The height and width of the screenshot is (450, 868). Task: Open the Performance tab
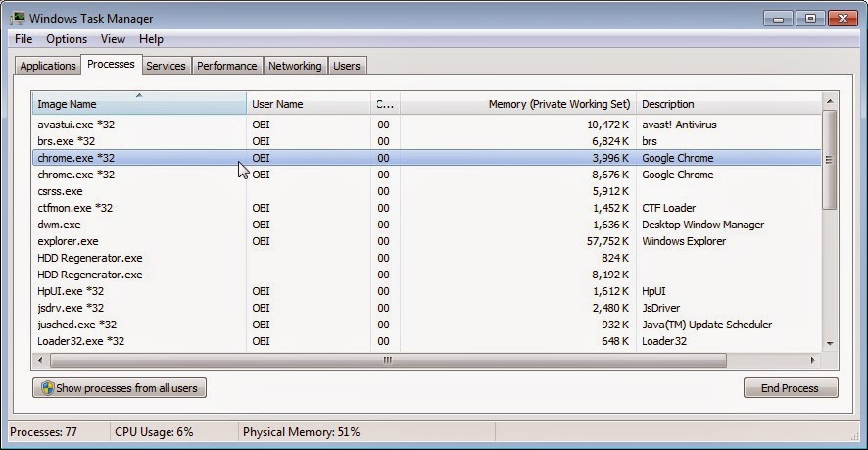point(227,66)
